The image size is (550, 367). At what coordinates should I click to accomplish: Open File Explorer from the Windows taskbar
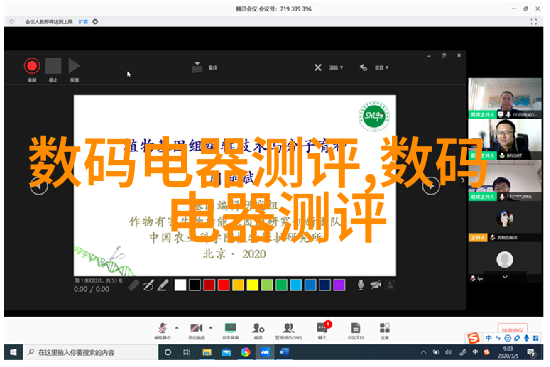coord(207,352)
